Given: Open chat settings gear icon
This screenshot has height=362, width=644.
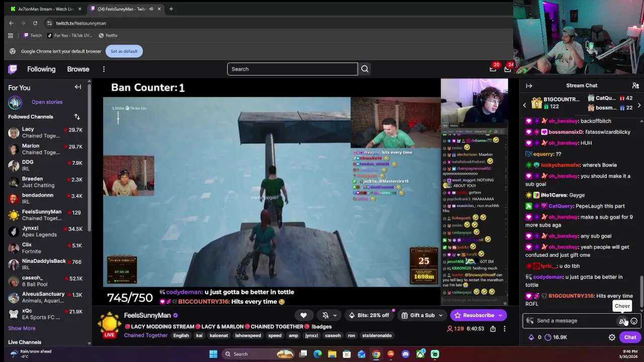Looking at the screenshot, I should point(612,337).
